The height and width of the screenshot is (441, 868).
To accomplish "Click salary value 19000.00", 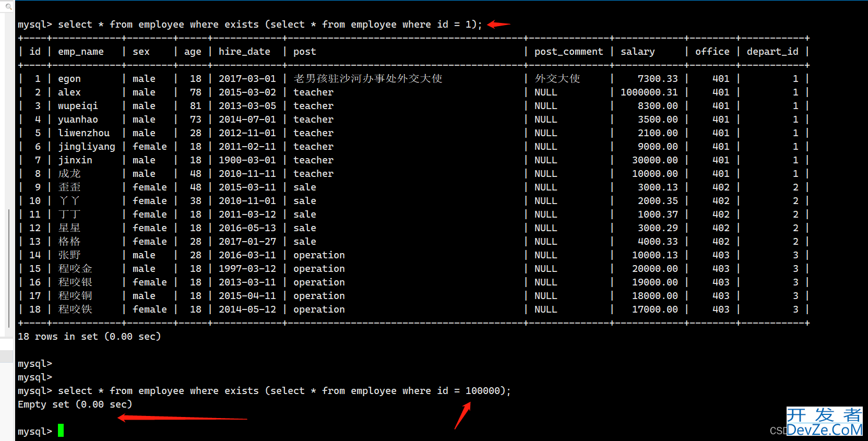I will [655, 282].
